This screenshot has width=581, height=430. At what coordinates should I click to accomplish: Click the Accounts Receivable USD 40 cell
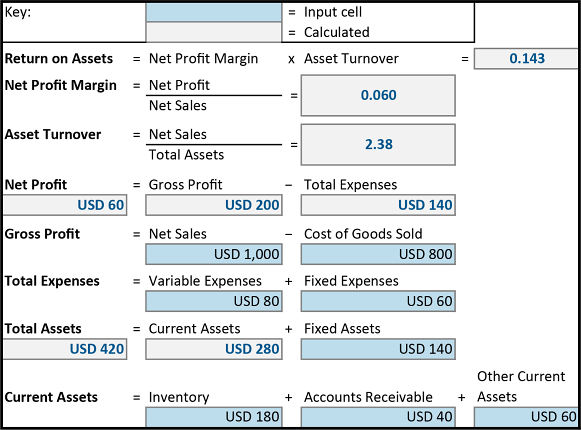378,417
